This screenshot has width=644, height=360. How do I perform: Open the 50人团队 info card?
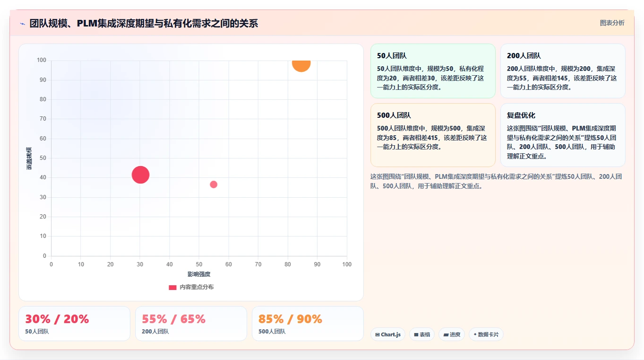click(x=433, y=71)
